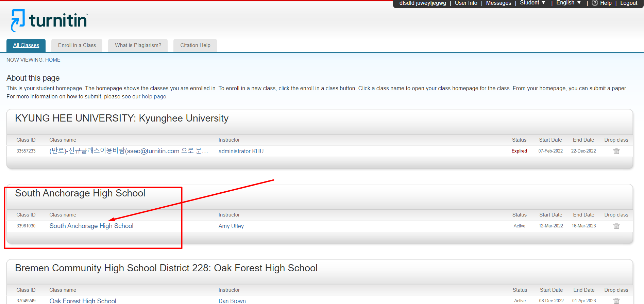The width and height of the screenshot is (644, 304).
Task: Click end date 16-Mar-2023
Action: pyautogui.click(x=584, y=226)
